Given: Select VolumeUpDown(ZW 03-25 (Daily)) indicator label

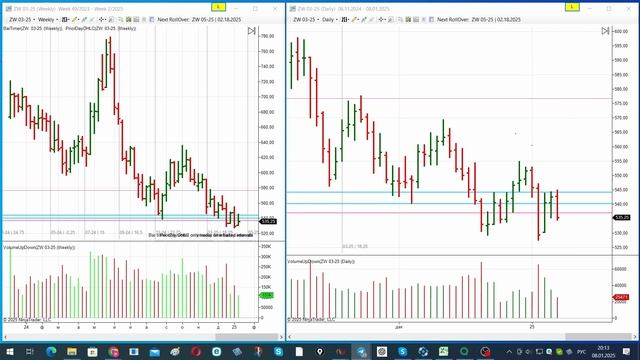Looking at the screenshot, I should pos(321,261).
